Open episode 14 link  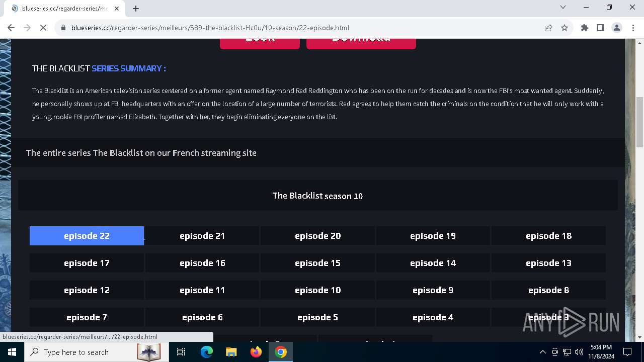click(433, 263)
